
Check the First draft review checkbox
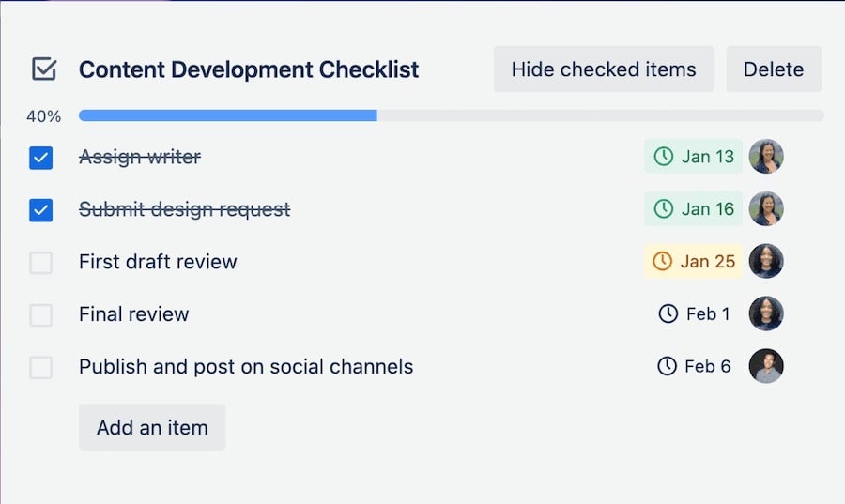click(41, 263)
